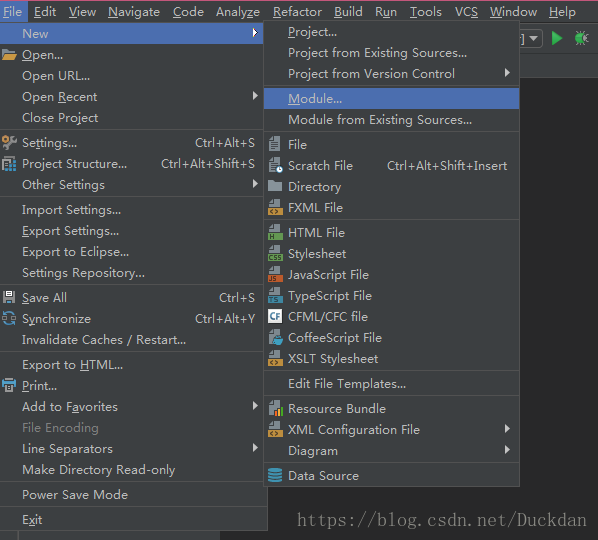The height and width of the screenshot is (540, 598).
Task: Click the Synchronize arrows icon
Action: pos(9,318)
